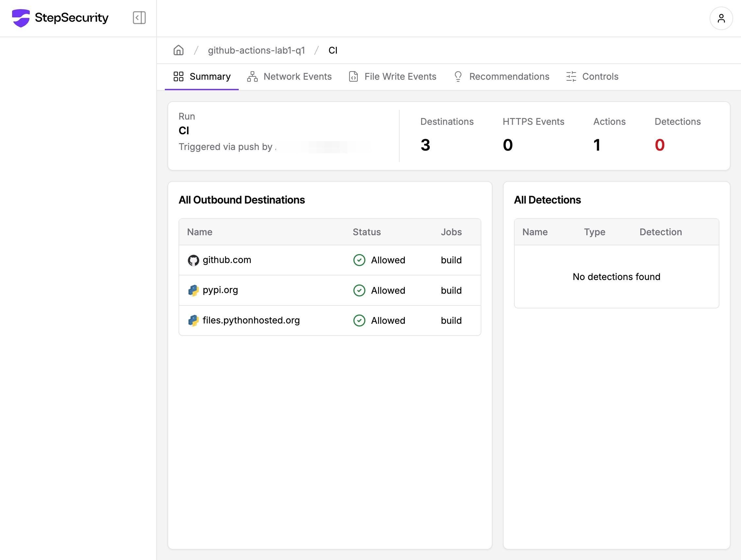Click Allowed status in pypi.org row

pyautogui.click(x=388, y=290)
